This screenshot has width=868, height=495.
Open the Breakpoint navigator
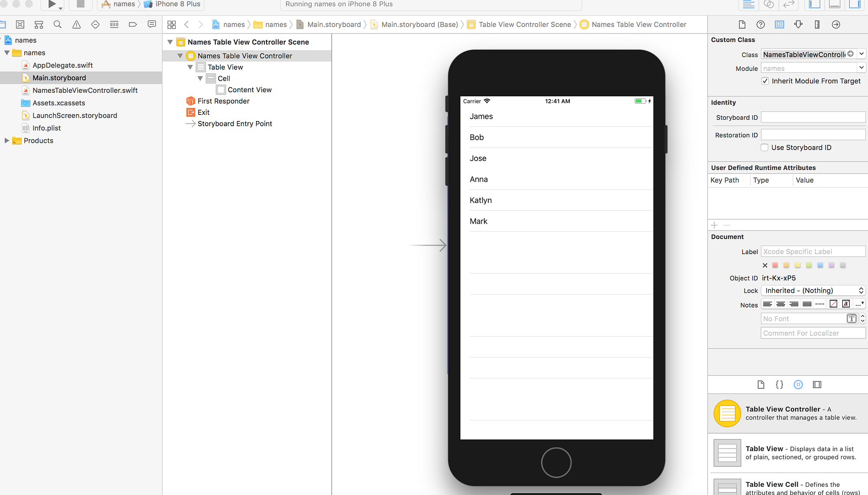[x=133, y=24]
